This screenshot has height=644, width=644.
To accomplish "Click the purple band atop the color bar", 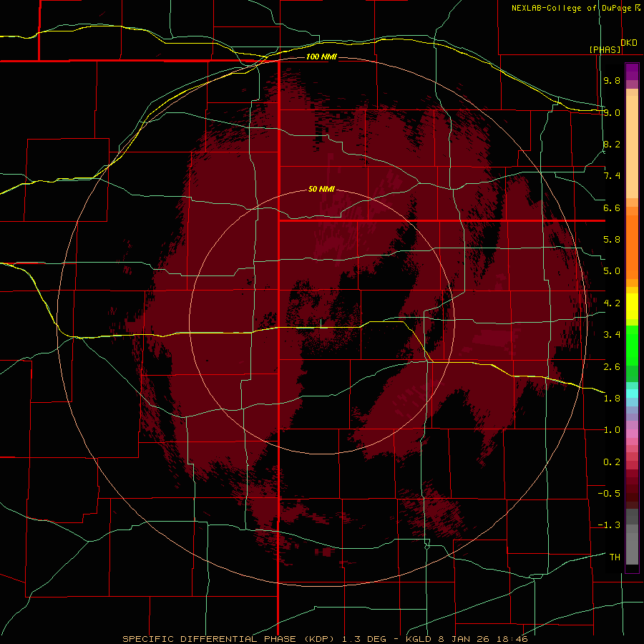I will (632, 72).
